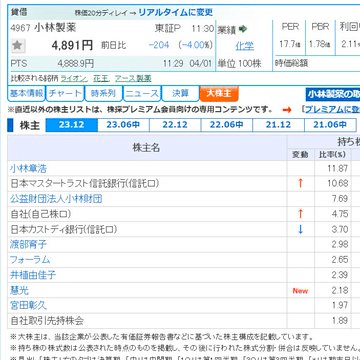
Task: Click the 3.70 ratio value
Action: (x=340, y=229)
